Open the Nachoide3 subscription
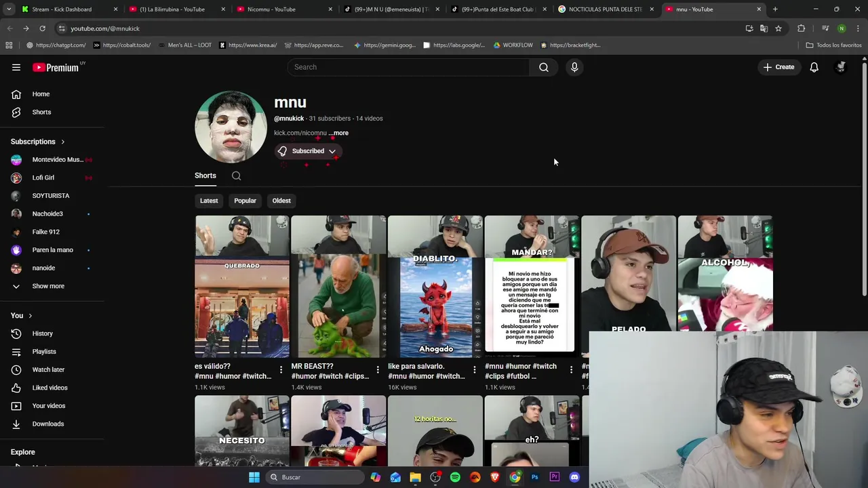 (51, 213)
